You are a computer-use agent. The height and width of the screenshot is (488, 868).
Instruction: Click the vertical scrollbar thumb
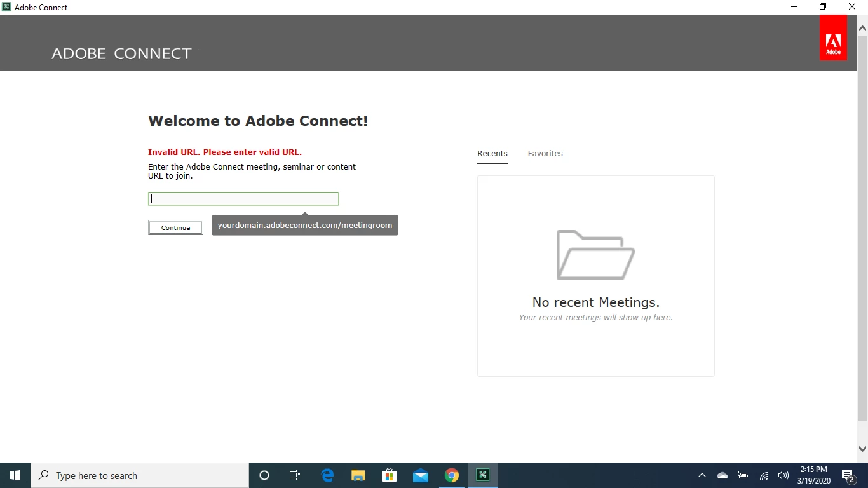862,229
